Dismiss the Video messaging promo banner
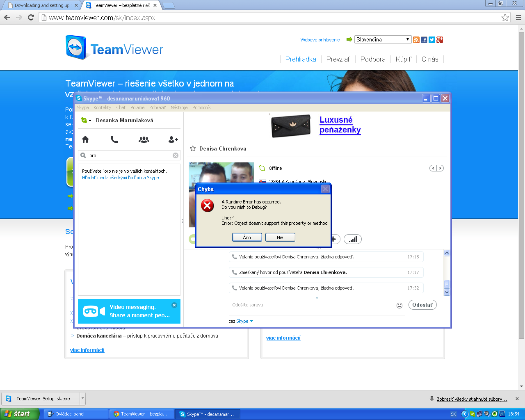525x420 pixels. [x=174, y=305]
